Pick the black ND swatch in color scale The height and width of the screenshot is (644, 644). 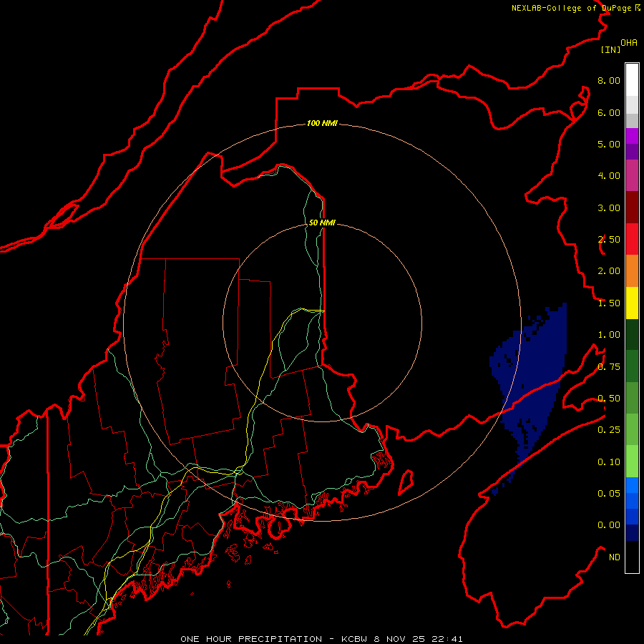click(632, 557)
